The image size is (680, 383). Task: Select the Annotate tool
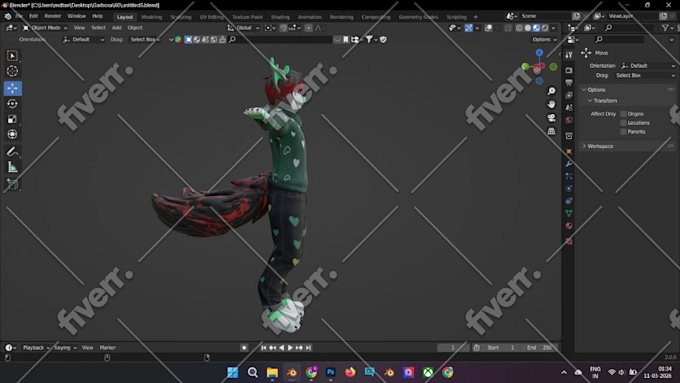(x=12, y=152)
